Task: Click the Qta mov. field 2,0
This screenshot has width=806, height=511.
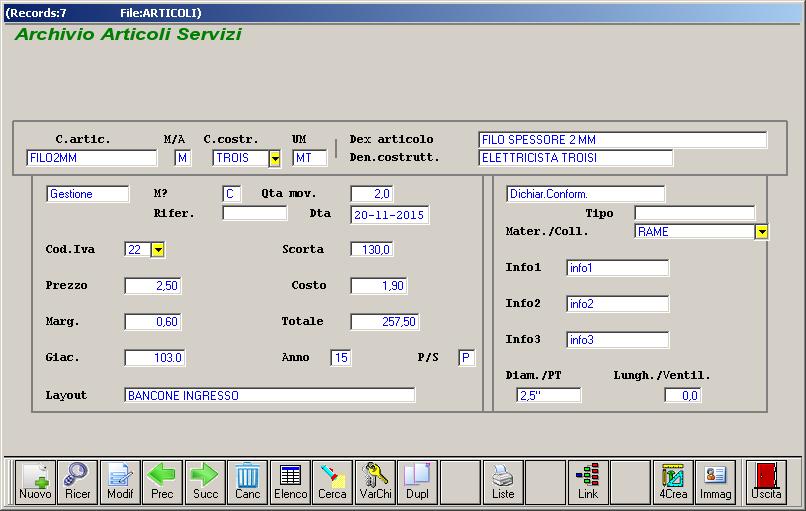Action: pyautogui.click(x=372, y=194)
